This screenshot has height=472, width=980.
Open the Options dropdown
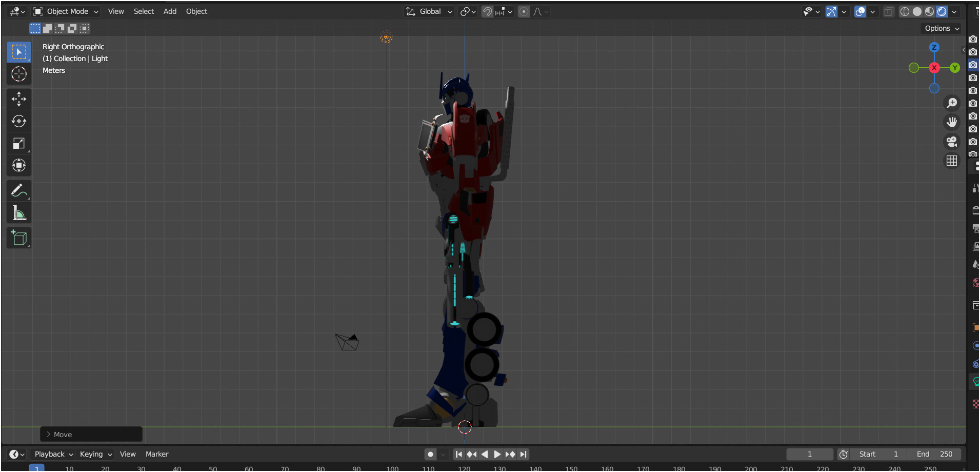pyautogui.click(x=942, y=28)
